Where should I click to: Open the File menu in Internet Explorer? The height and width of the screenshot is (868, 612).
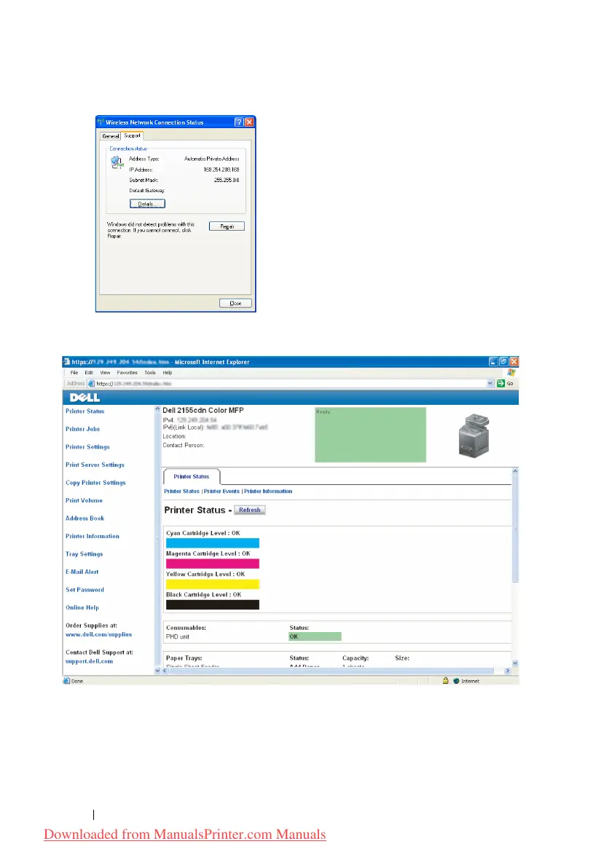pyautogui.click(x=74, y=373)
